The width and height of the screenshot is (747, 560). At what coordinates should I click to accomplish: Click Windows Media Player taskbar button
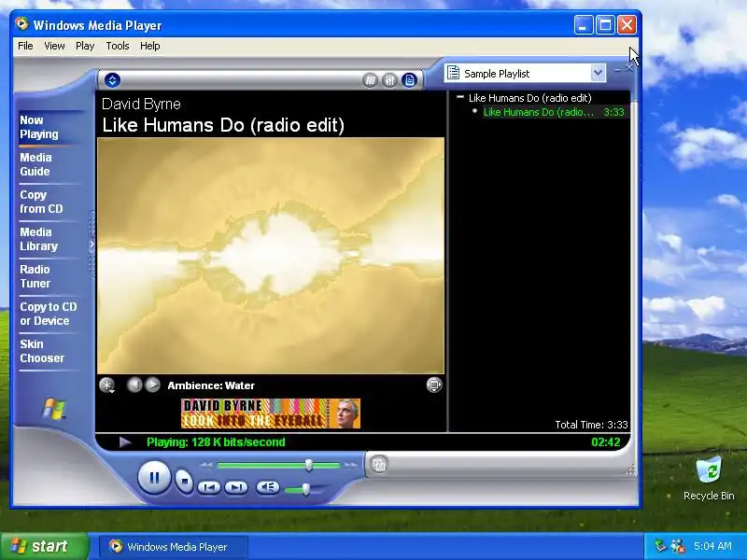[x=174, y=547]
